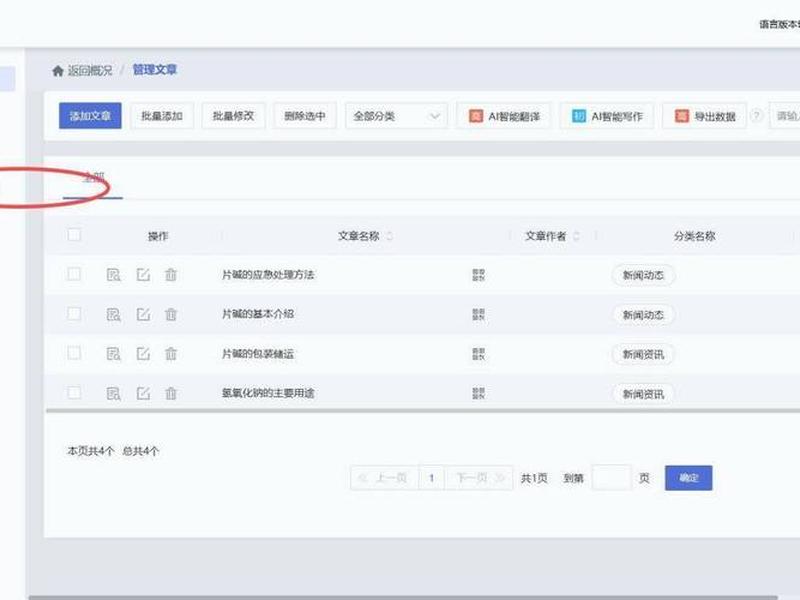The height and width of the screenshot is (600, 800).
Task: Focus the search input in the toolbar
Action: pyautogui.click(x=785, y=116)
